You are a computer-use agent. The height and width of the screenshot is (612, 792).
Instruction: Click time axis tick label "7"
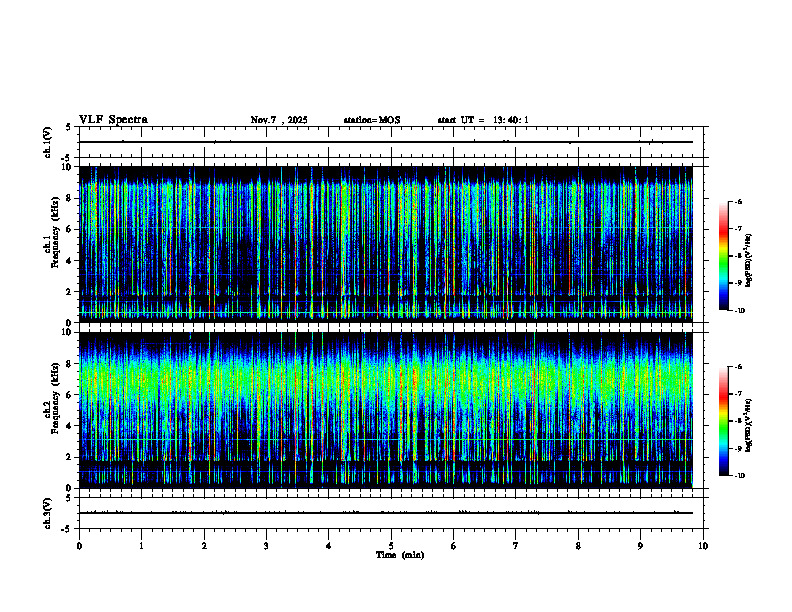click(x=516, y=546)
